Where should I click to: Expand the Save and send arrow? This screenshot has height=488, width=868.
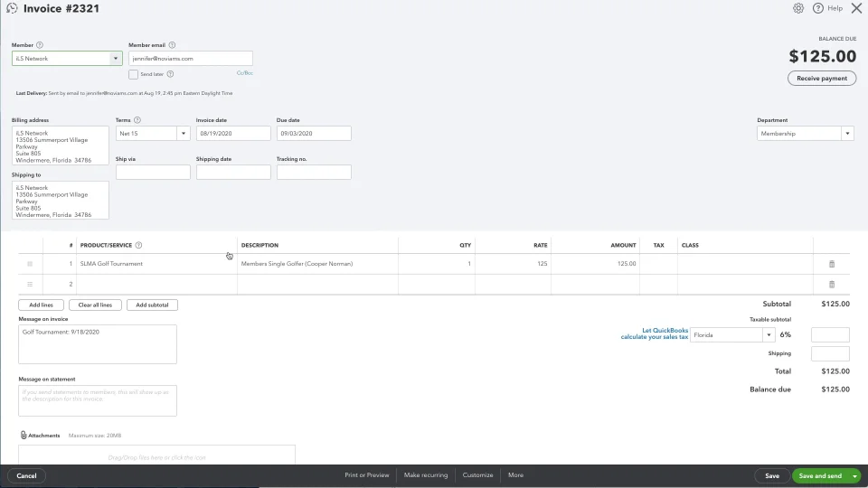pos(854,476)
